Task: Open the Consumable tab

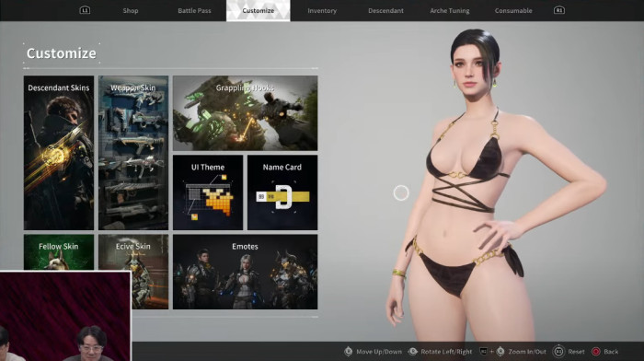Action: click(x=513, y=11)
